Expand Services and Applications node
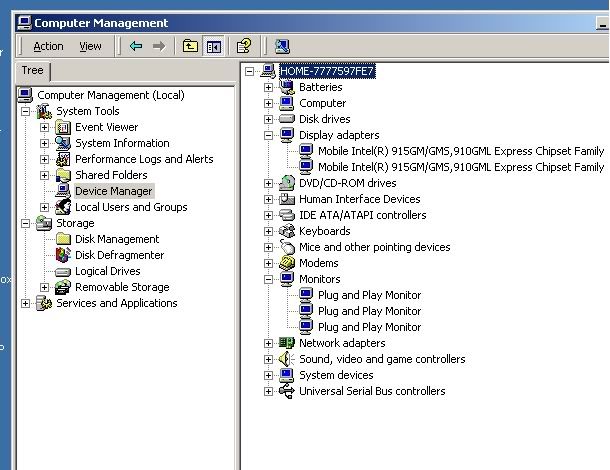 (25, 303)
